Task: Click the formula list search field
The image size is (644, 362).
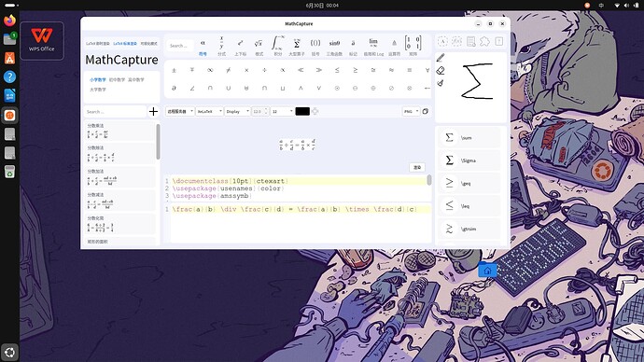Action: tap(115, 112)
